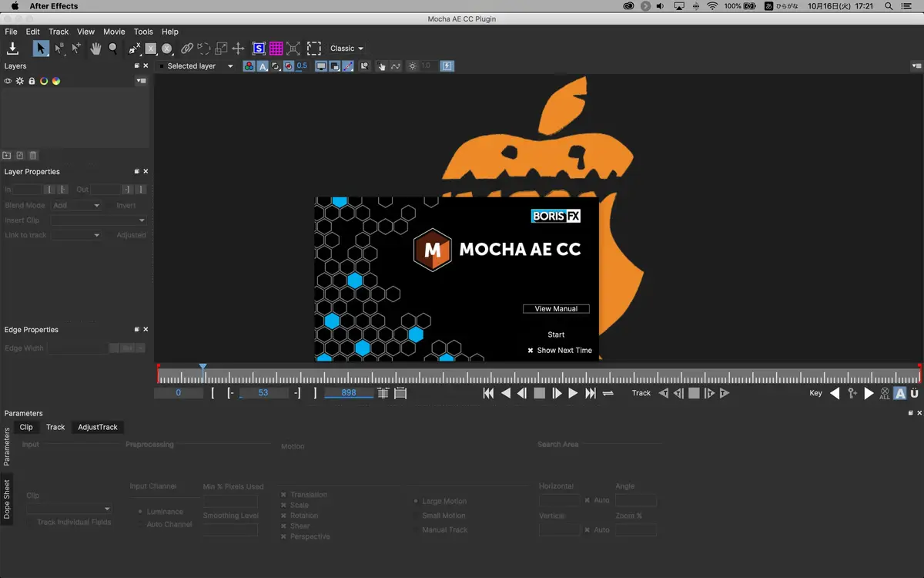This screenshot has height=578, width=924.
Task: Open the Input Clip dropdown in Parameters
Action: click(69, 509)
